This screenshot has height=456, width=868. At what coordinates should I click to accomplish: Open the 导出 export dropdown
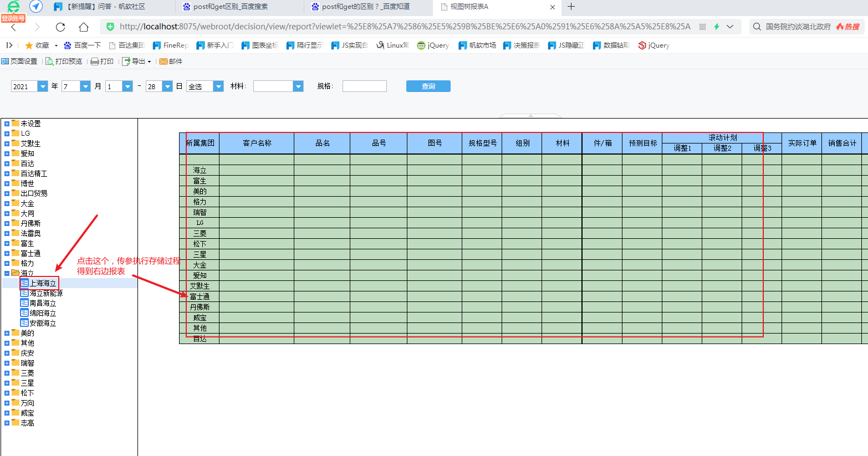click(x=136, y=62)
